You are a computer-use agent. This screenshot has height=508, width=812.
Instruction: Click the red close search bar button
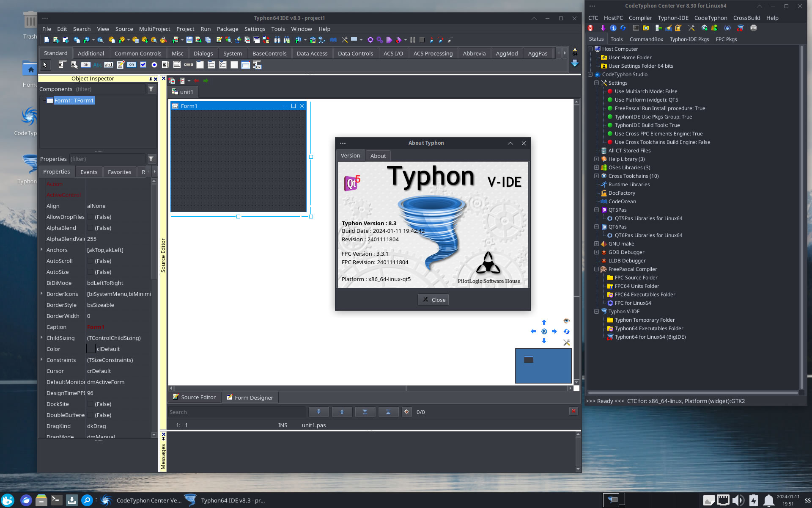[x=573, y=411]
